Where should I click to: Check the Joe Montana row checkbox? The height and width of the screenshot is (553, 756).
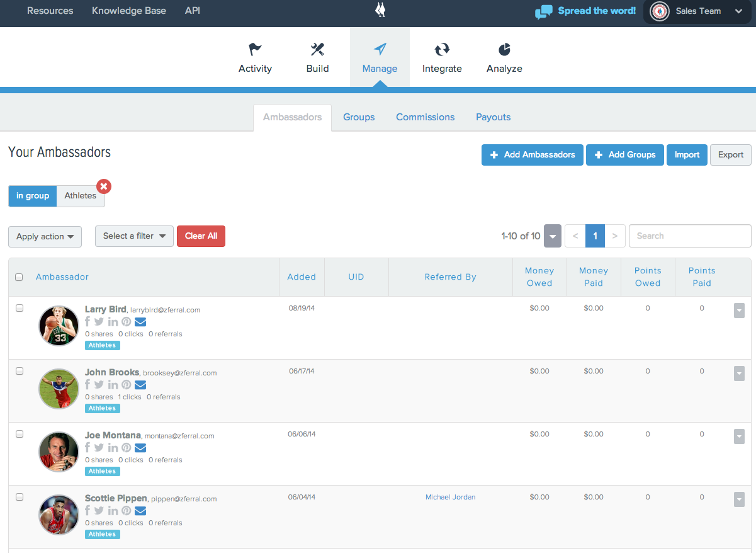pyautogui.click(x=20, y=434)
